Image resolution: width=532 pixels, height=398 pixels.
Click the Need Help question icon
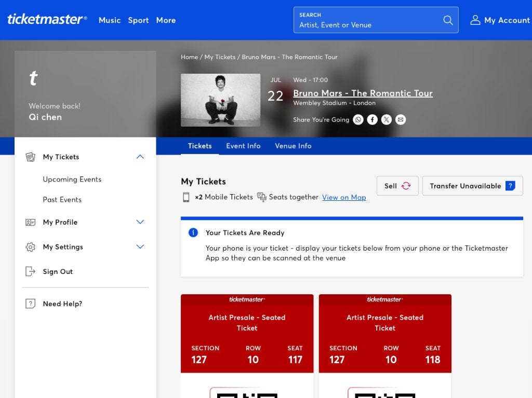coord(31,304)
